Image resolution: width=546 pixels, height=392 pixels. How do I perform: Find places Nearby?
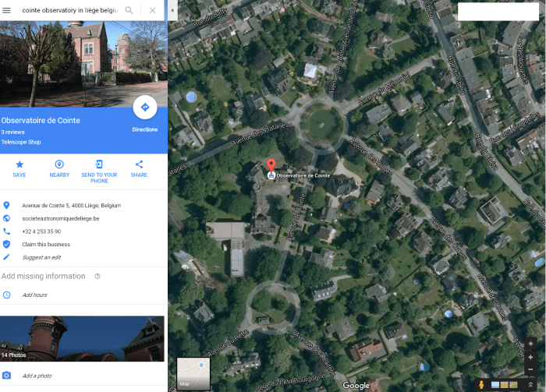click(59, 168)
